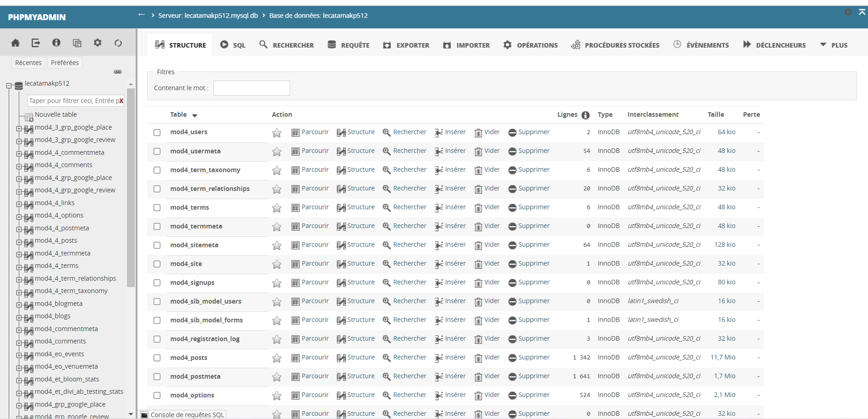Collapse the lecatamakp512 database tree

point(9,86)
